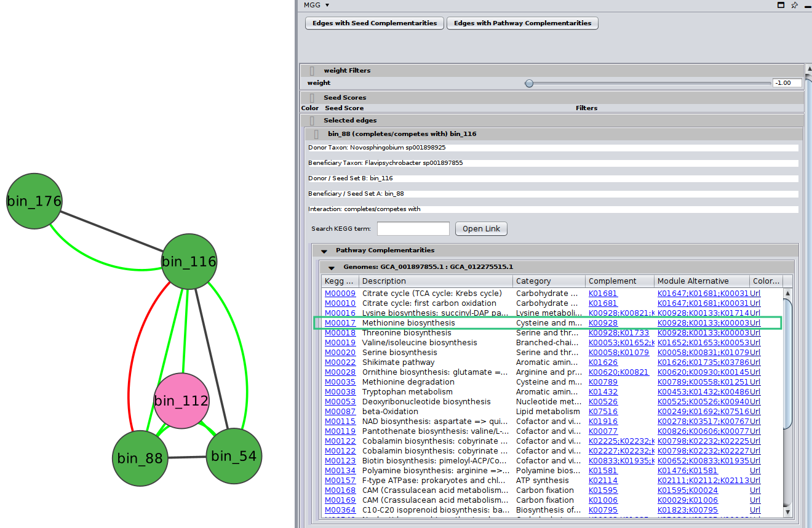The width and height of the screenshot is (812, 528).
Task: Open the M00134 Polyamine biosynthesis link
Action: click(340, 471)
